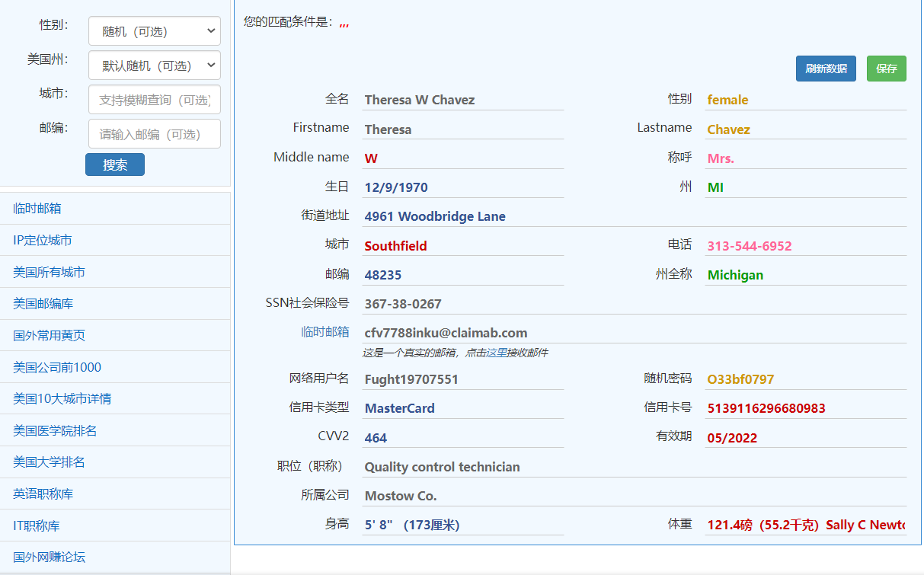Image resolution: width=924 pixels, height=575 pixels.
Task: Click the gender field female
Action: 805,100
